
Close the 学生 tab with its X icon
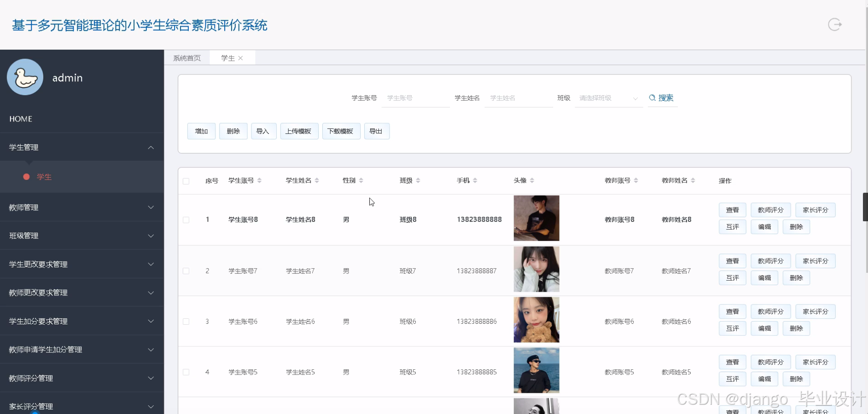tap(240, 58)
